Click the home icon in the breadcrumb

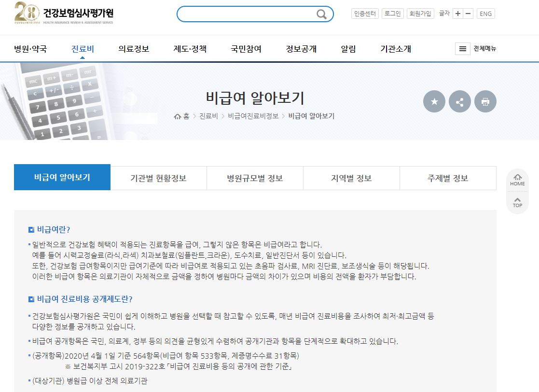click(x=177, y=116)
